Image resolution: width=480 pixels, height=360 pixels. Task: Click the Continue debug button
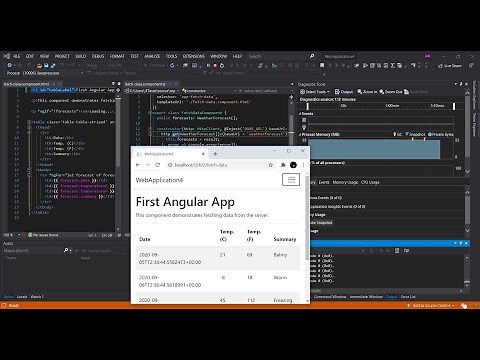[x=154, y=65]
